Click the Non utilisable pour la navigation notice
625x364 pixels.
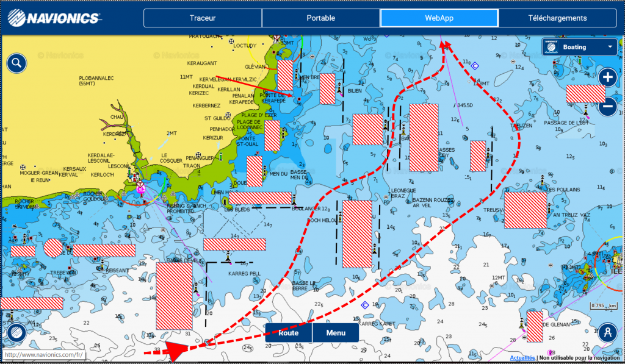580,358
